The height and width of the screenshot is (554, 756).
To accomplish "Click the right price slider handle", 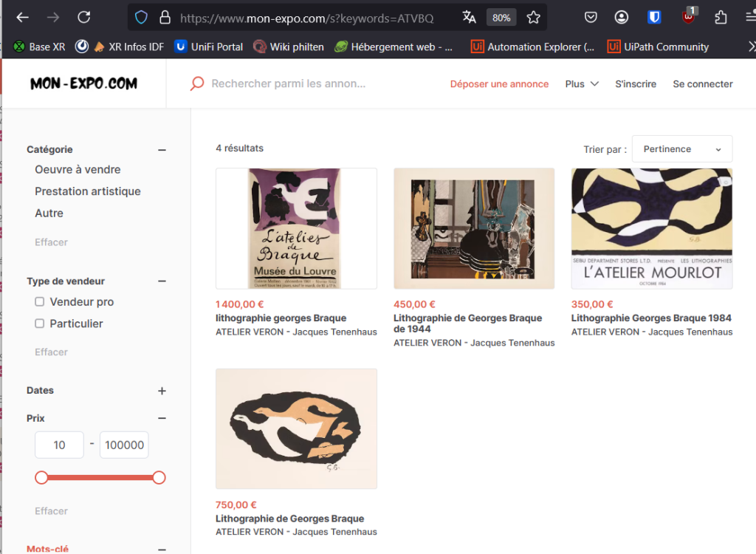I will (x=159, y=478).
